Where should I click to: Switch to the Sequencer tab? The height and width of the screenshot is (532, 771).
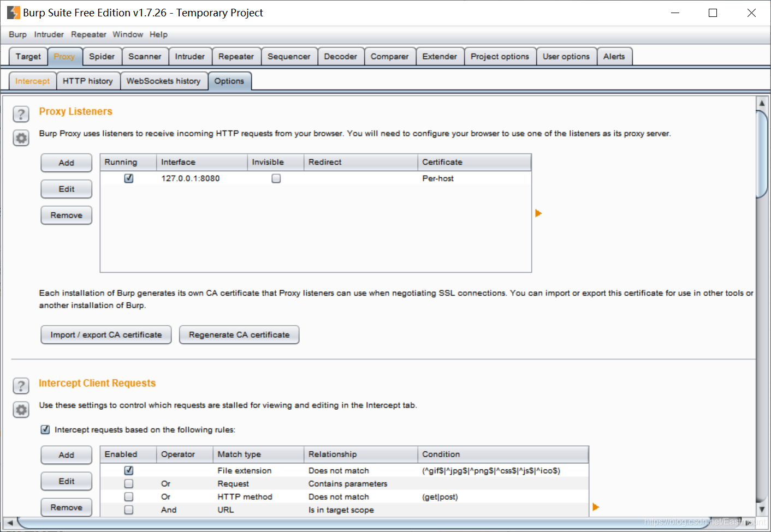point(289,56)
